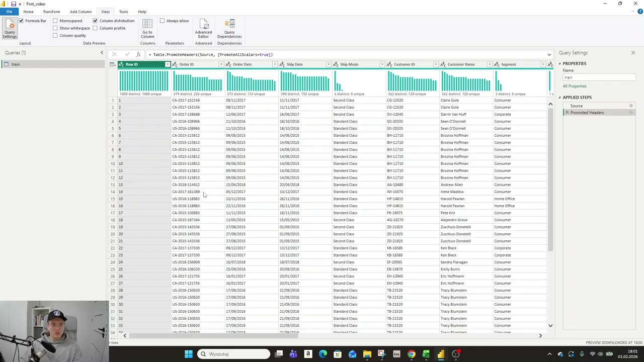Image resolution: width=644 pixels, height=362 pixels.
Task: Click the horizontal scrollbar left arrow
Action: coord(125,335)
